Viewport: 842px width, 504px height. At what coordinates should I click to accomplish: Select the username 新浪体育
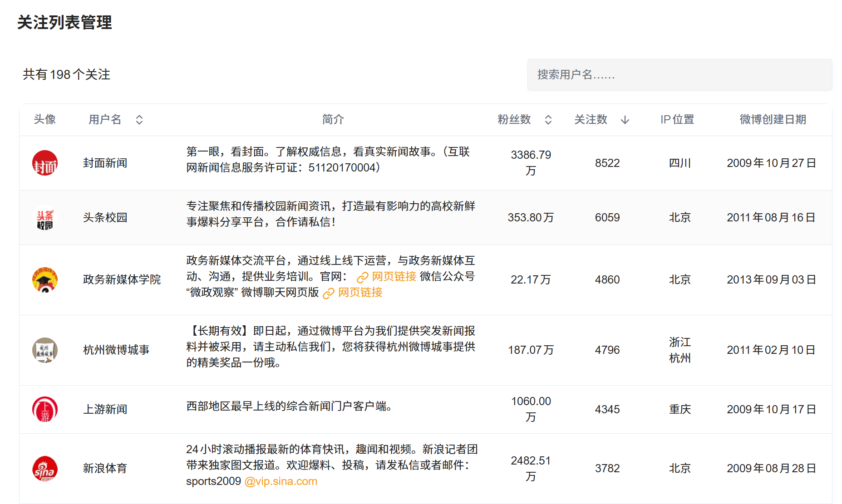(x=105, y=469)
